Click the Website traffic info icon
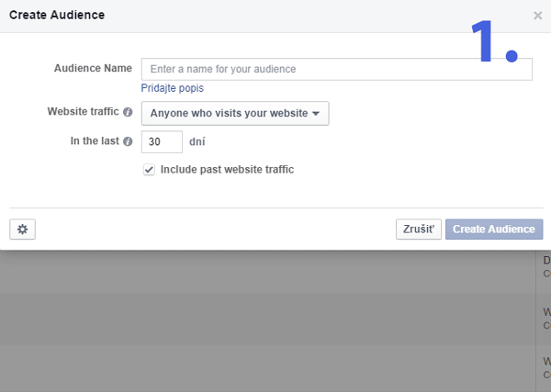 [128, 113]
